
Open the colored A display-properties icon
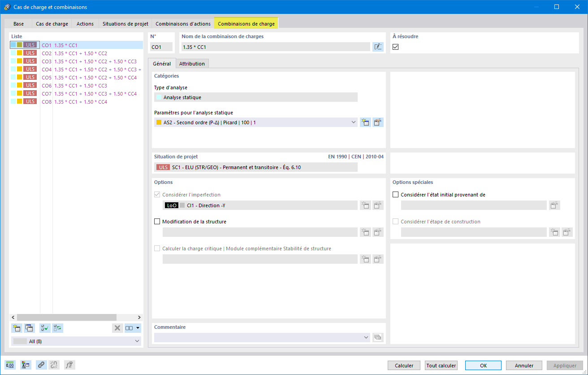25,365
